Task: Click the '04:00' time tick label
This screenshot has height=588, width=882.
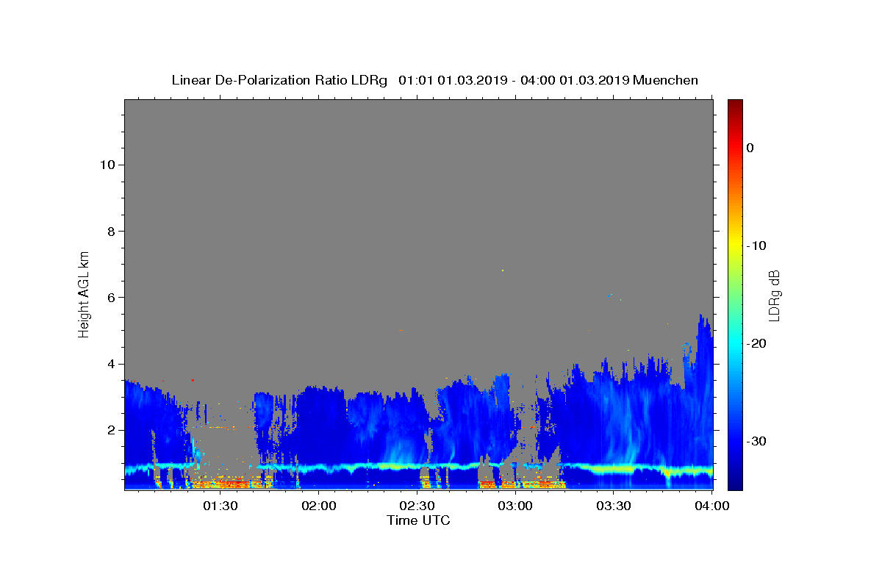Action: tap(712, 506)
